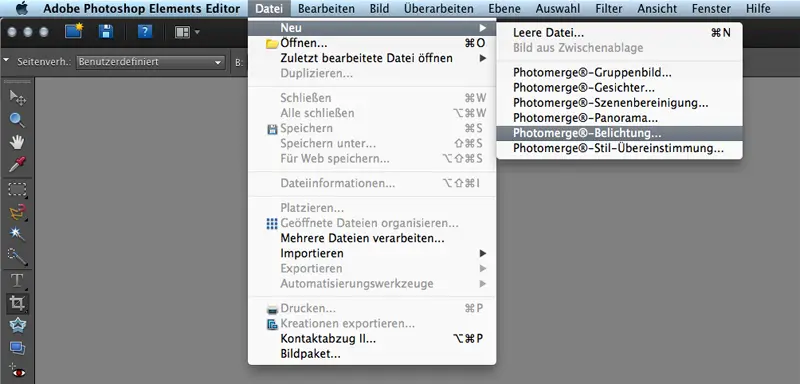Open the Bearbeiten menu

tap(327, 9)
